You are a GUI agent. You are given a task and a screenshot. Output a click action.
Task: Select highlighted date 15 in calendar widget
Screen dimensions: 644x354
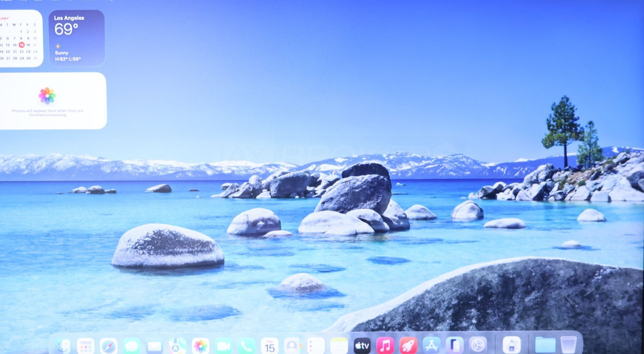pyautogui.click(x=21, y=45)
